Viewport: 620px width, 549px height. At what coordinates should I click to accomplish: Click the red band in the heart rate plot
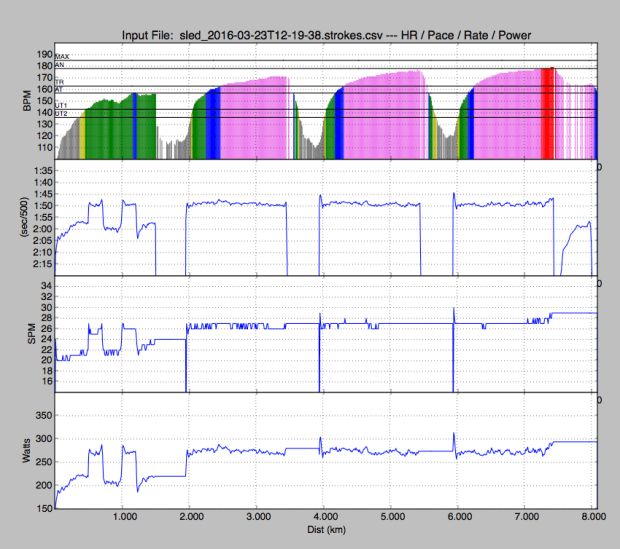(547, 113)
